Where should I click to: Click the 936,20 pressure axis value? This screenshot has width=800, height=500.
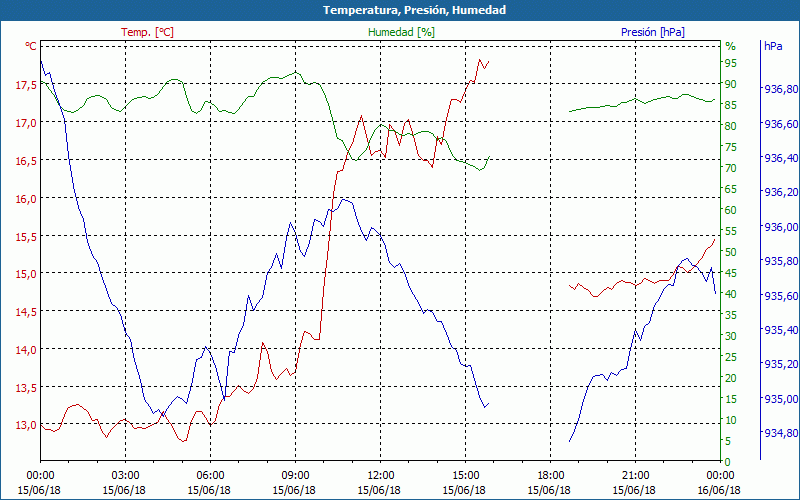[781, 192]
